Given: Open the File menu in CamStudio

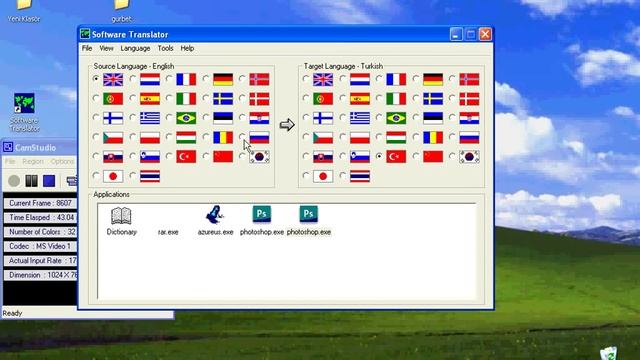Looking at the screenshot, I should point(10,162).
